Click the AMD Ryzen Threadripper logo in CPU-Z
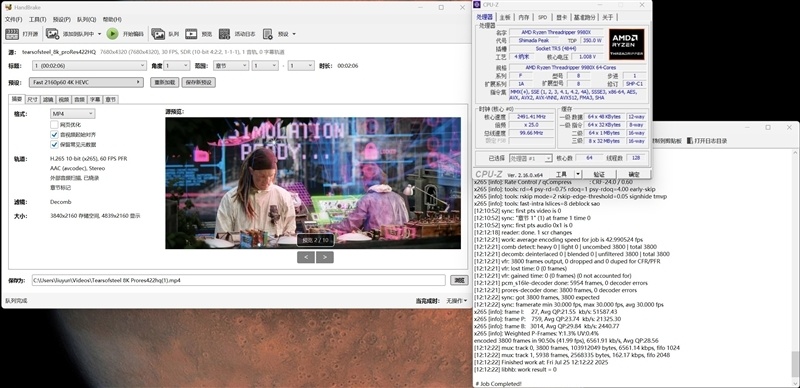This screenshot has height=388, width=800. 626,44
